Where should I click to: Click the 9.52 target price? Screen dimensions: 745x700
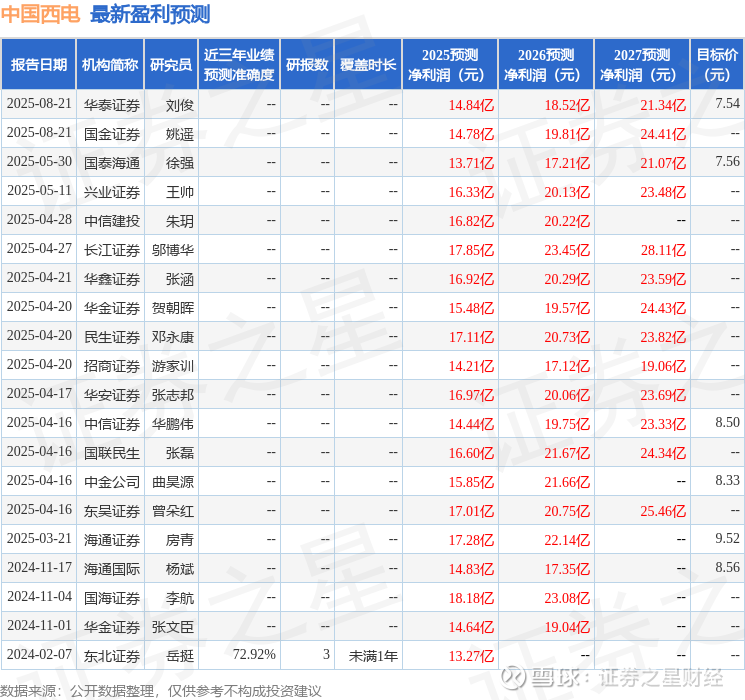pos(727,538)
